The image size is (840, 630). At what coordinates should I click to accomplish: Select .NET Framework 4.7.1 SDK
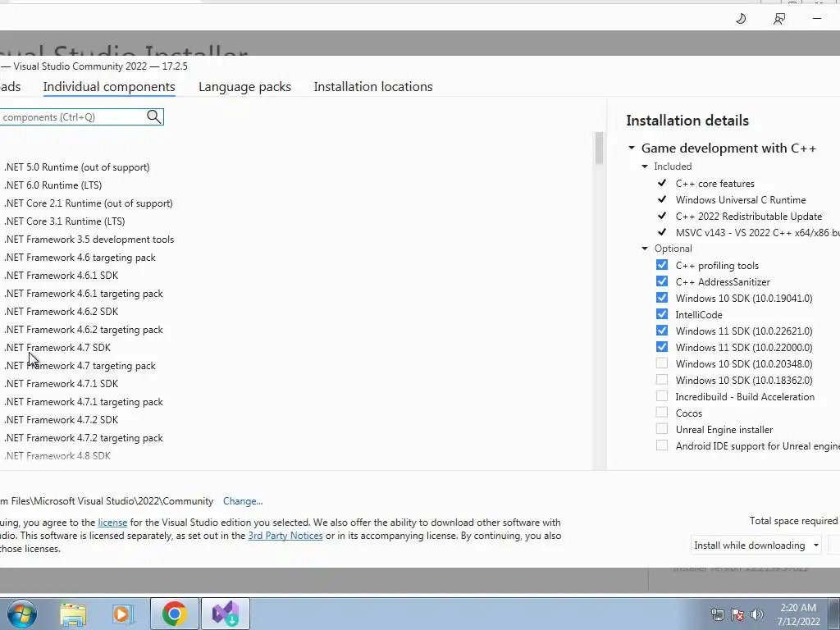coord(61,384)
